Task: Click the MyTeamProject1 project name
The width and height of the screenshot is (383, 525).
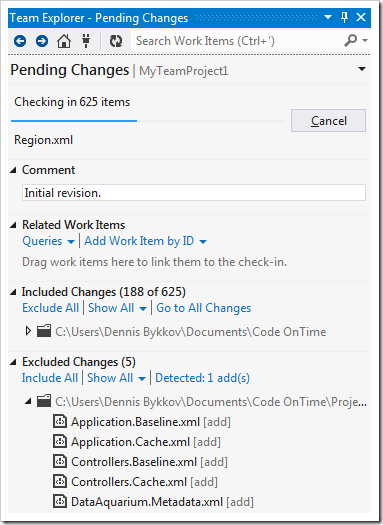Action: tap(183, 71)
